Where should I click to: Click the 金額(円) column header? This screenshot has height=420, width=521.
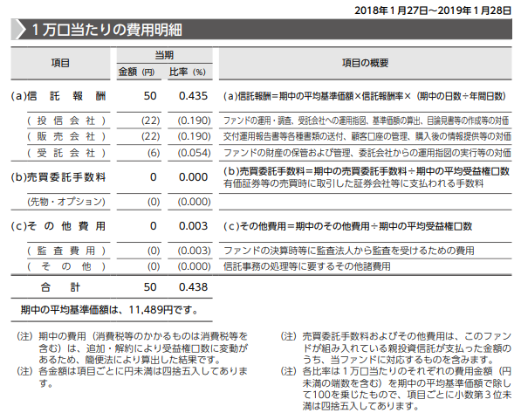[136, 72]
